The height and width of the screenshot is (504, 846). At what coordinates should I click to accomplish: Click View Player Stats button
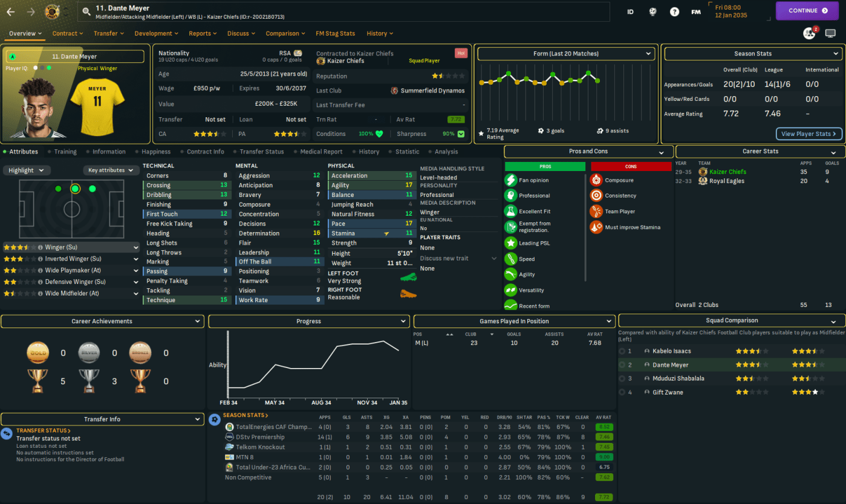tap(809, 134)
